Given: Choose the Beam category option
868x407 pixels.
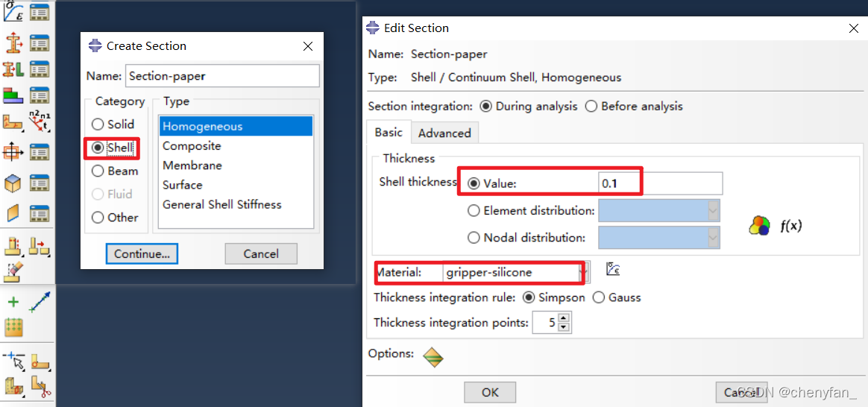Looking at the screenshot, I should pos(98,171).
